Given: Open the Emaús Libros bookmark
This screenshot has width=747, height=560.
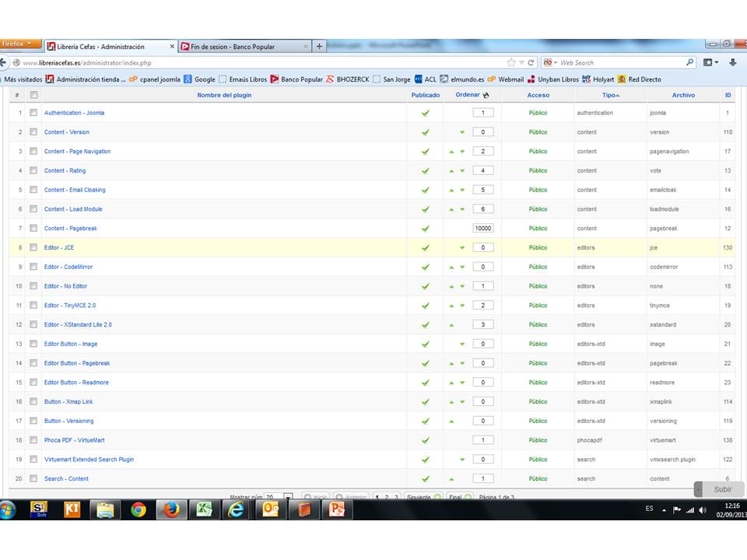Looking at the screenshot, I should (x=243, y=79).
